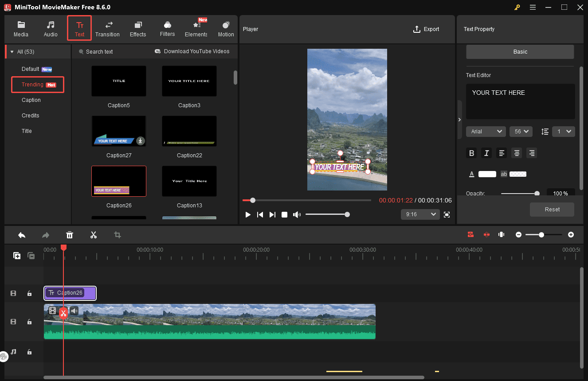
Task: Open the Crop tool
Action: click(x=118, y=235)
